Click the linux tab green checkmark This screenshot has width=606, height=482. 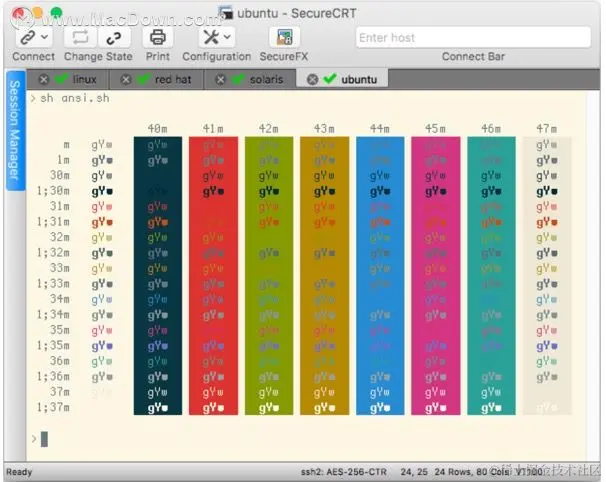click(x=61, y=79)
